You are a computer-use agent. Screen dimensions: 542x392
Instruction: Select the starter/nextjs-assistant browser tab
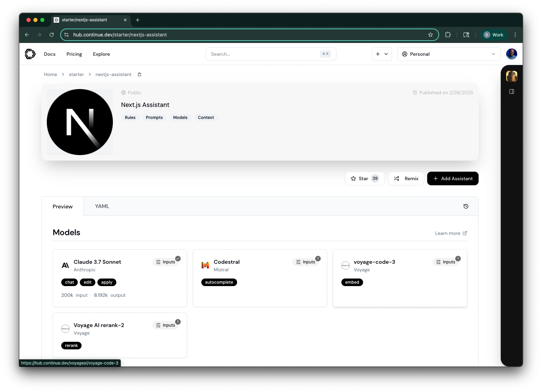[x=91, y=20]
